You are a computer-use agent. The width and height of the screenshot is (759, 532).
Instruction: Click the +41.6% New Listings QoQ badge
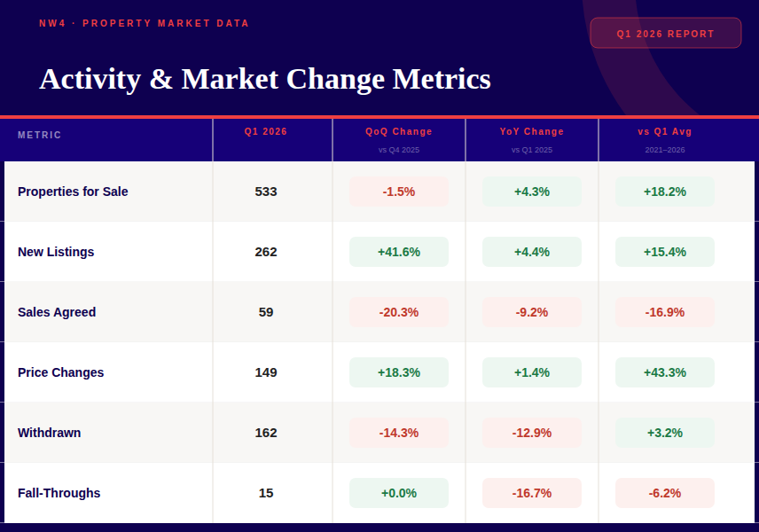click(x=399, y=252)
